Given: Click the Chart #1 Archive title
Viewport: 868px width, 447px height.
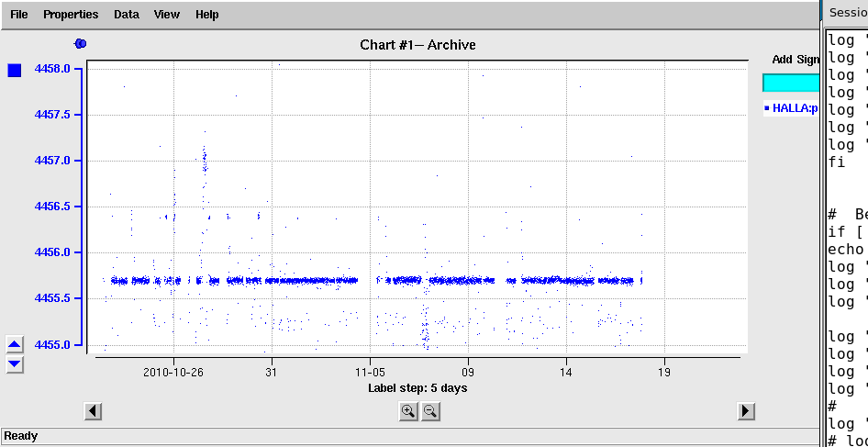Looking at the screenshot, I should point(417,45).
